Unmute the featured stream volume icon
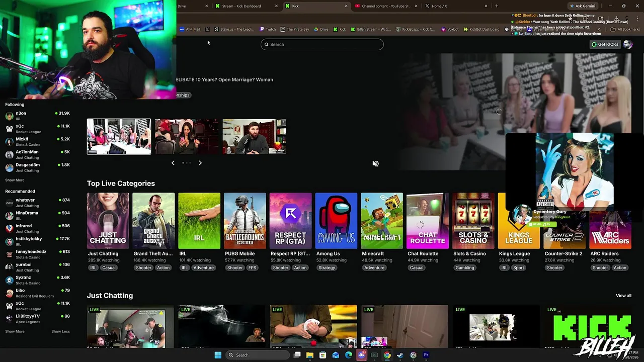Image resolution: width=644 pixels, height=362 pixels. (x=375, y=163)
